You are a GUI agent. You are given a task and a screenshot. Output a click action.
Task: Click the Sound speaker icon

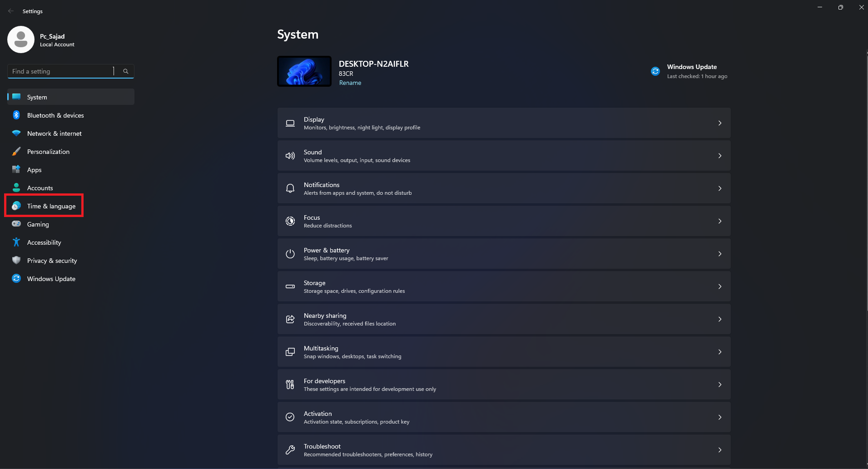(x=290, y=156)
